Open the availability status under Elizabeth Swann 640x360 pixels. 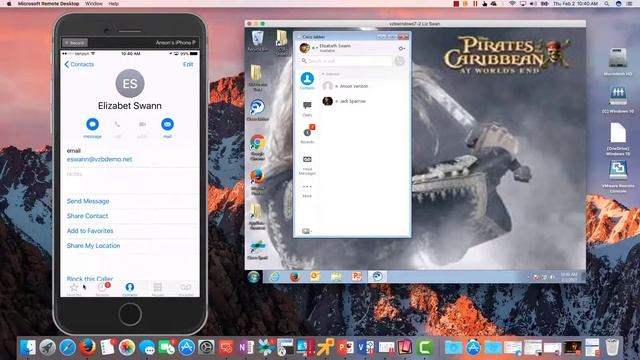click(x=327, y=51)
